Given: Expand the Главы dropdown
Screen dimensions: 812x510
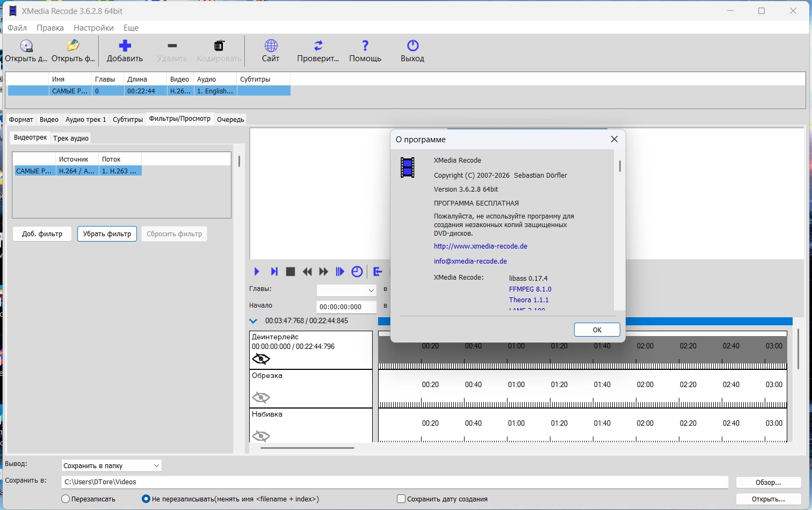Looking at the screenshot, I should (x=371, y=290).
